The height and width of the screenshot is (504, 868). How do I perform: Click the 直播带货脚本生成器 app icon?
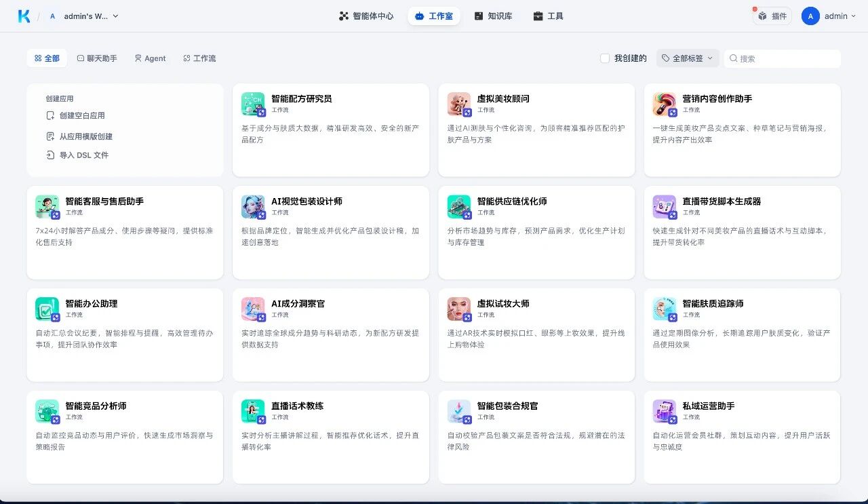(x=664, y=206)
